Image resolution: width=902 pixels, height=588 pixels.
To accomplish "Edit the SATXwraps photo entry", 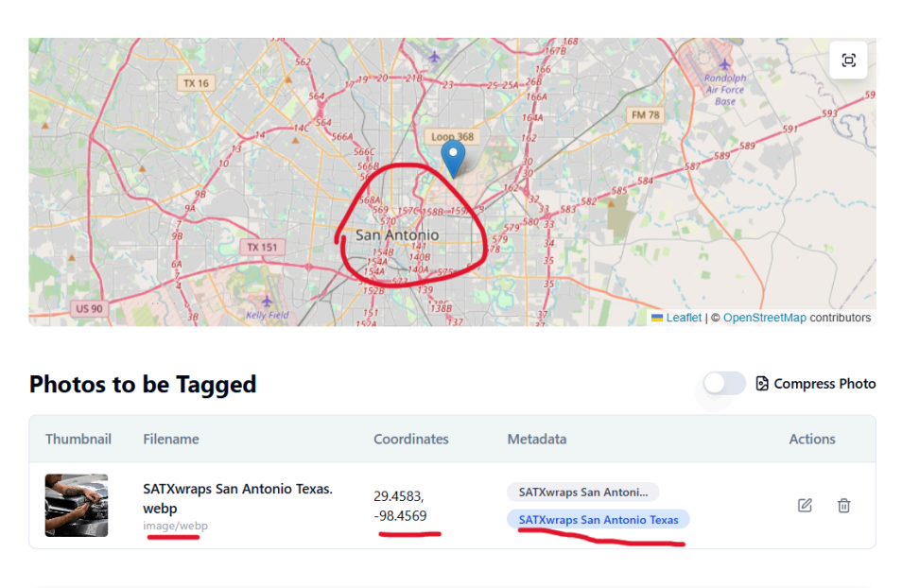I will 805,506.
